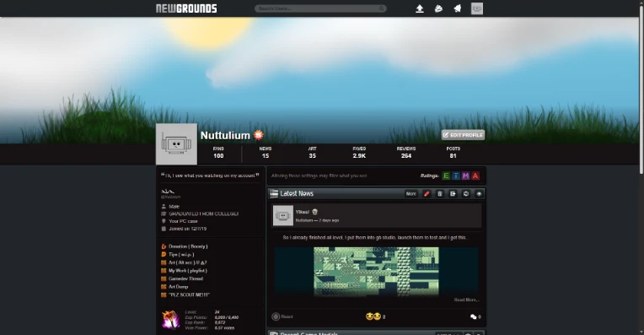
Task: Open the News count tab
Action: (266, 153)
